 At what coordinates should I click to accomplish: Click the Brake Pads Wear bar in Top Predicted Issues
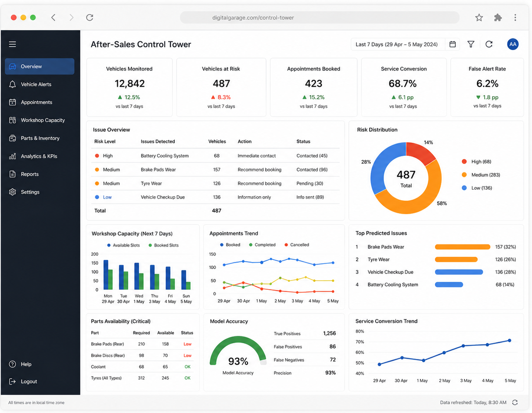(x=462, y=247)
